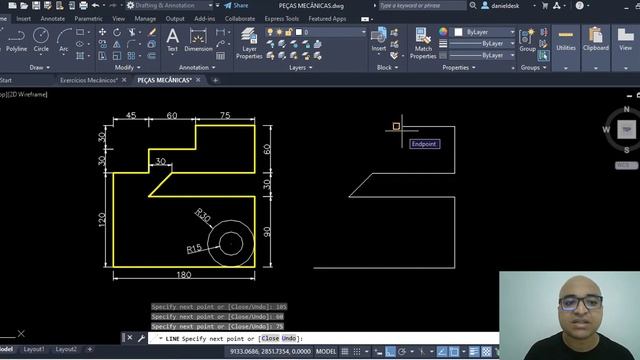Click the Plot printer icon
The height and width of the screenshot is (360, 640).
click(x=83, y=5)
